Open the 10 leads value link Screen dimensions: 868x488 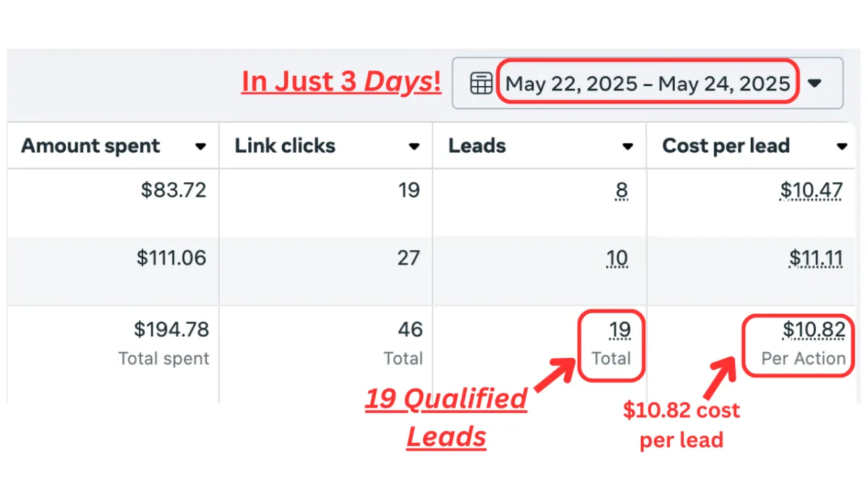click(618, 258)
